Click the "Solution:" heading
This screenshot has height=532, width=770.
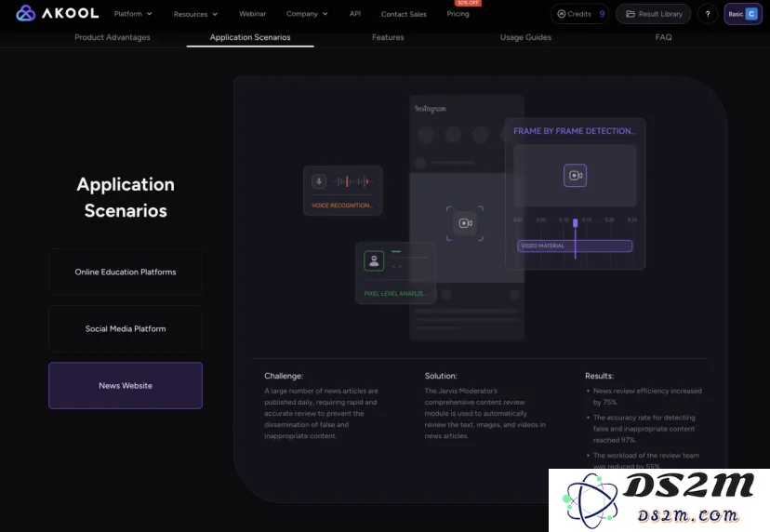point(441,376)
